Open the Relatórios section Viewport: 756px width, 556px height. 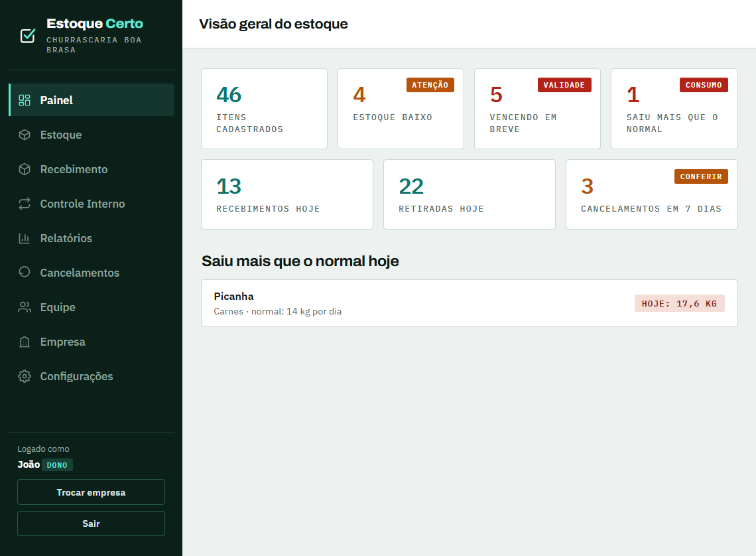[92, 238]
